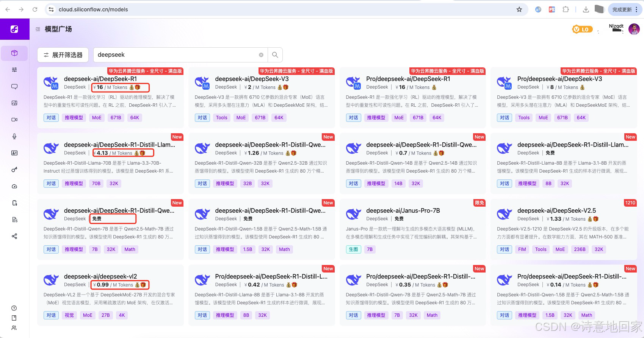This screenshot has width=644, height=338.
Task: Open the translate extension icon
Action: click(538, 9)
